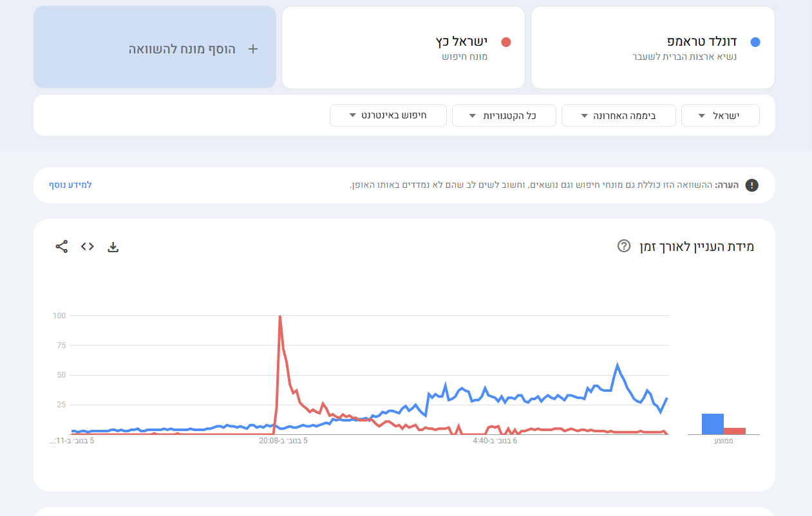Open the למידע נוסף link
The image size is (812, 516).
pyautogui.click(x=71, y=185)
